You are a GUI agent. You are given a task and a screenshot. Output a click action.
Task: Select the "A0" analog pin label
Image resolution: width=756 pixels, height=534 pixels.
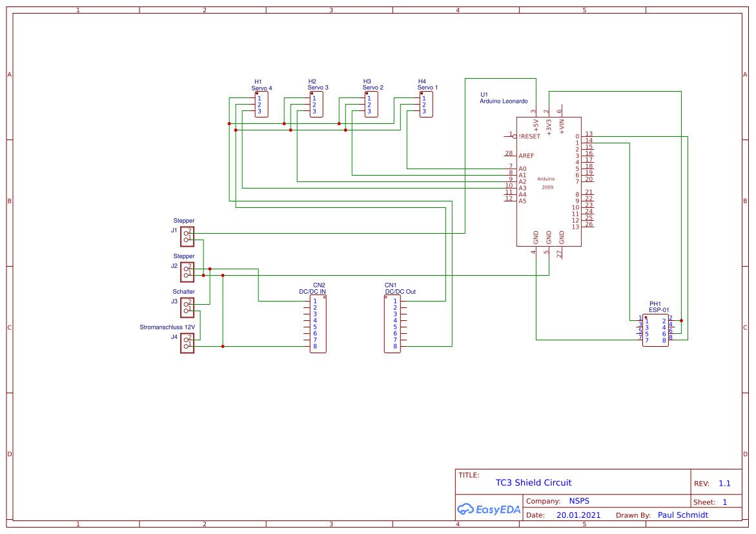tap(523, 169)
